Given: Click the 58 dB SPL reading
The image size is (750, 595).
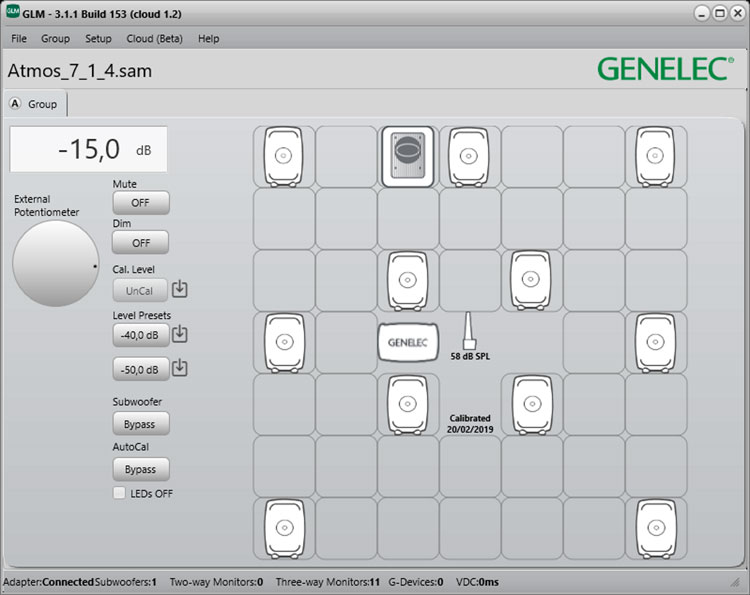Looking at the screenshot, I should [x=470, y=356].
